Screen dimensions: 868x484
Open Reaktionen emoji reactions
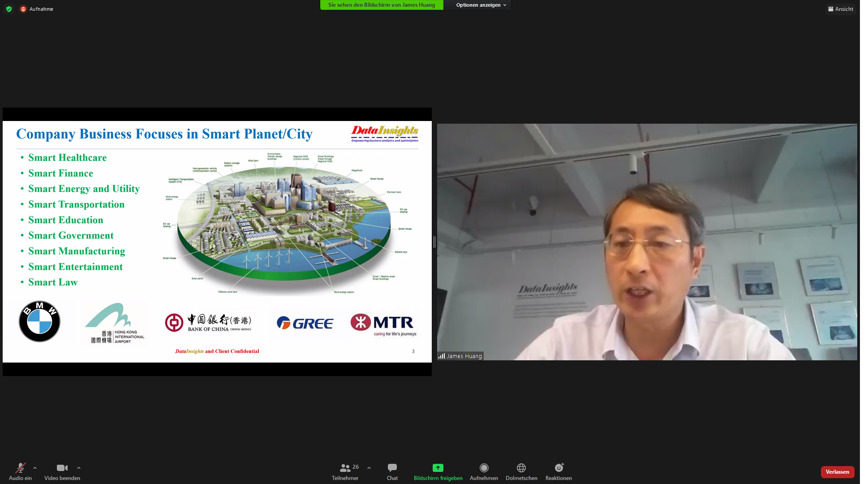click(x=559, y=468)
